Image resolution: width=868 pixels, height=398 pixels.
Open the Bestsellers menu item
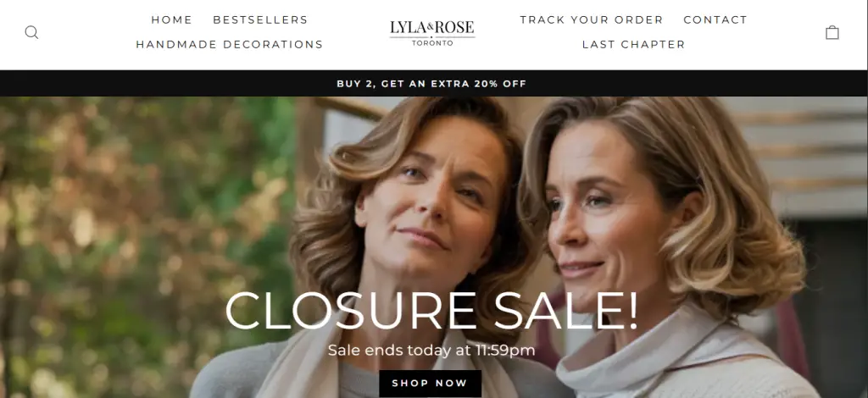coord(260,20)
